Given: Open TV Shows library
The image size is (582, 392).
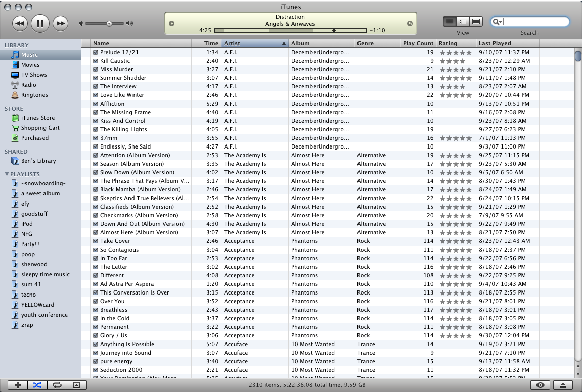Looking at the screenshot, I should coord(40,75).
